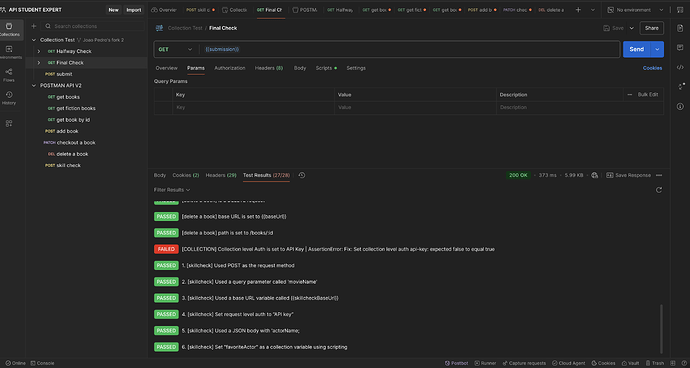Open the Environments sidebar icon
The height and width of the screenshot is (368, 690).
tap(9, 52)
